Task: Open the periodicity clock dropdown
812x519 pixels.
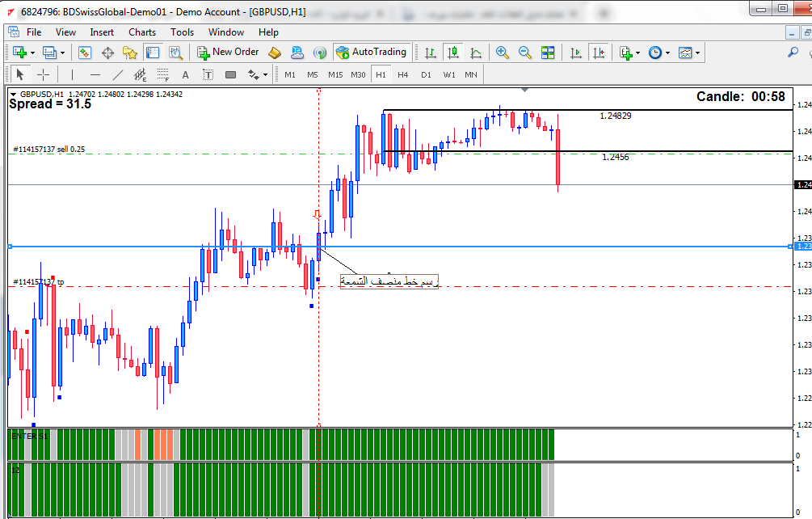Action: click(x=667, y=53)
